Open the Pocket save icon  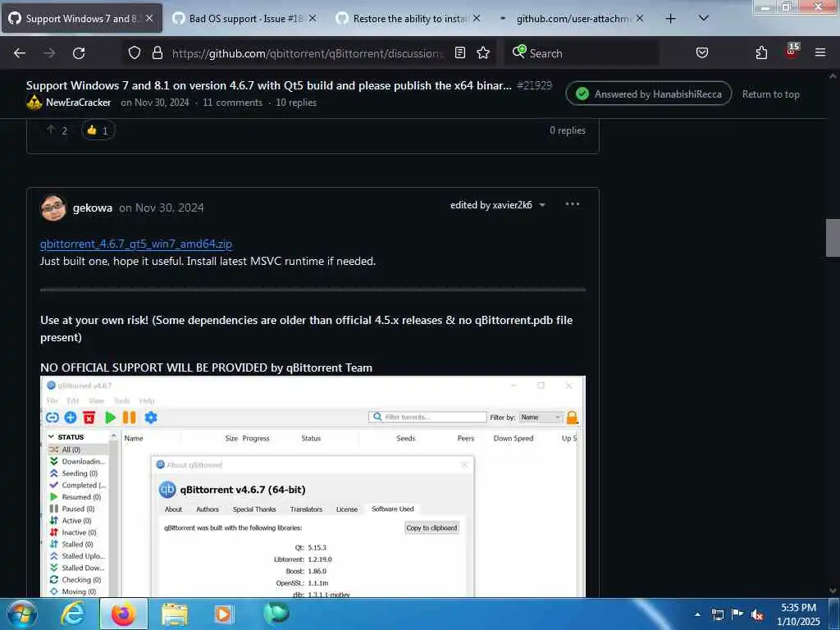[x=702, y=52]
